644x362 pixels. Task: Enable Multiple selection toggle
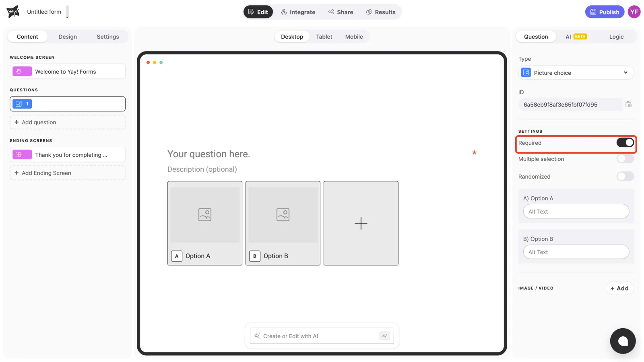coord(625,159)
